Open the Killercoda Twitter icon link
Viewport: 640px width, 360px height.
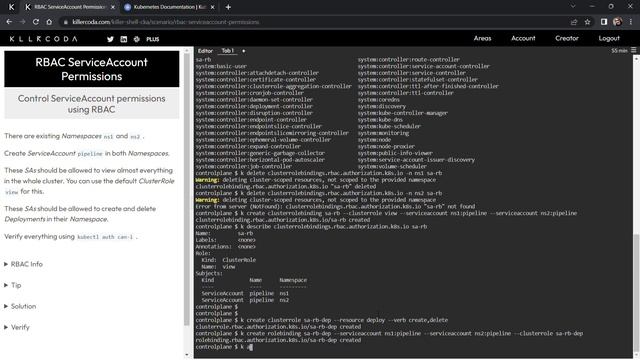click(110, 39)
